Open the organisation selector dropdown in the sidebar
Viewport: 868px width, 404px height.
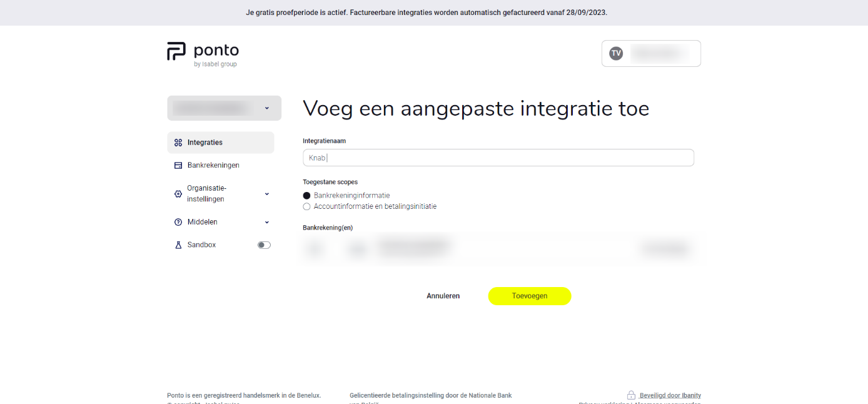tap(224, 108)
